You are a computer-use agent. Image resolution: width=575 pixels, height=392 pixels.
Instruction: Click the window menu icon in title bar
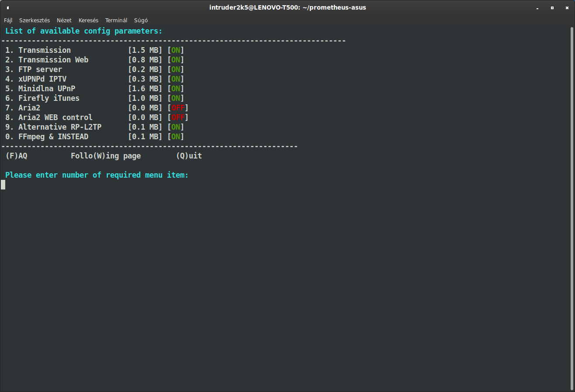click(x=8, y=7)
